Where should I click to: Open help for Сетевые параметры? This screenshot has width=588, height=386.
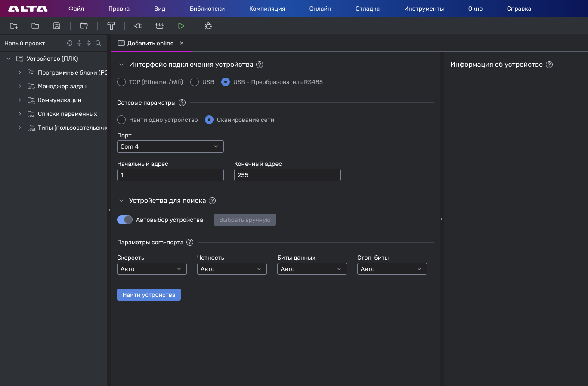tap(182, 103)
